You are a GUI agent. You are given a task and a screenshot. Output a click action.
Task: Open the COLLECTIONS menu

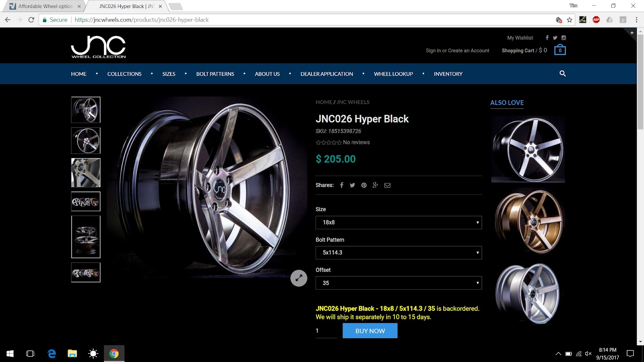pyautogui.click(x=124, y=74)
